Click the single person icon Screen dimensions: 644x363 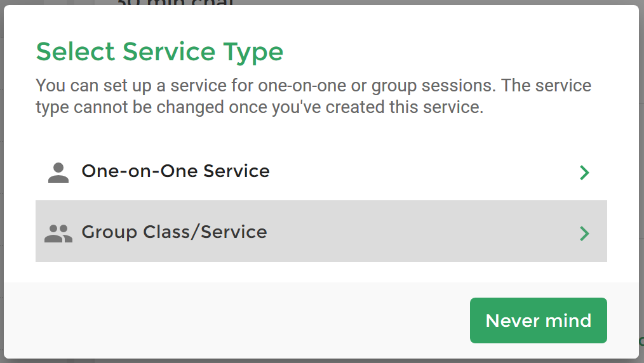[x=58, y=173]
